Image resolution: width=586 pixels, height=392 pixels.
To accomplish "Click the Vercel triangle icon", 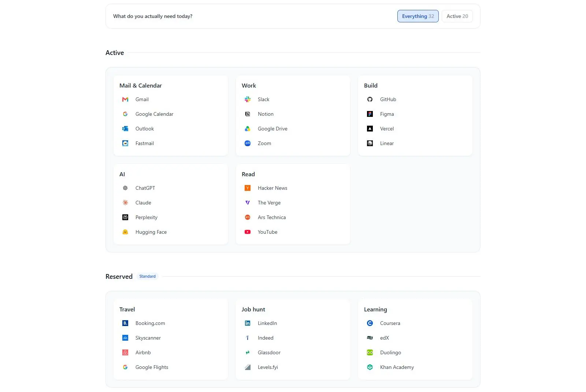I will coord(370,129).
